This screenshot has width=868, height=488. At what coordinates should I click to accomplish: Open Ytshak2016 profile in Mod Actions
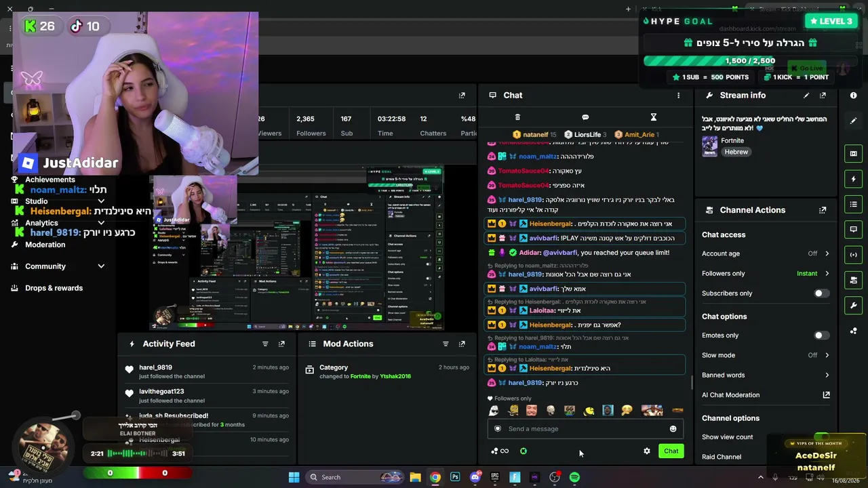395,377
